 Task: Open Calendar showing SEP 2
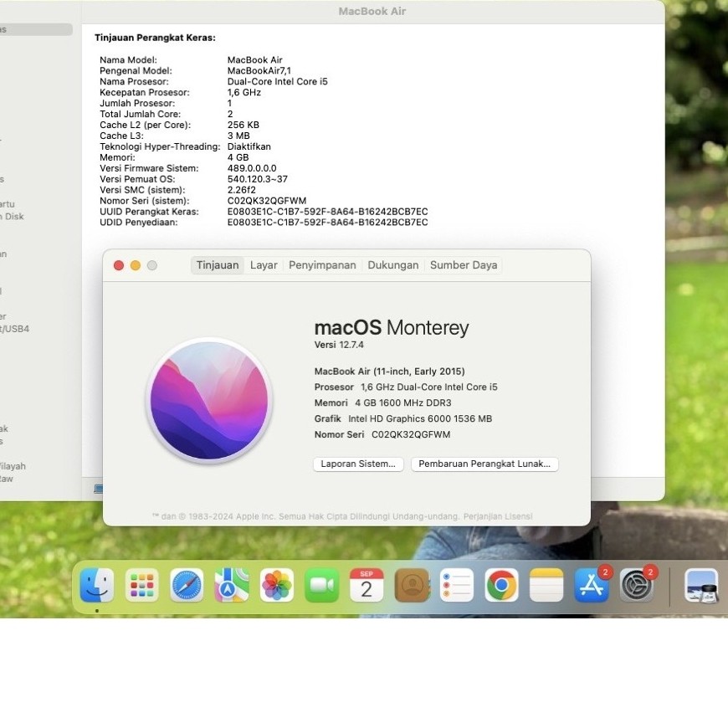(x=367, y=585)
